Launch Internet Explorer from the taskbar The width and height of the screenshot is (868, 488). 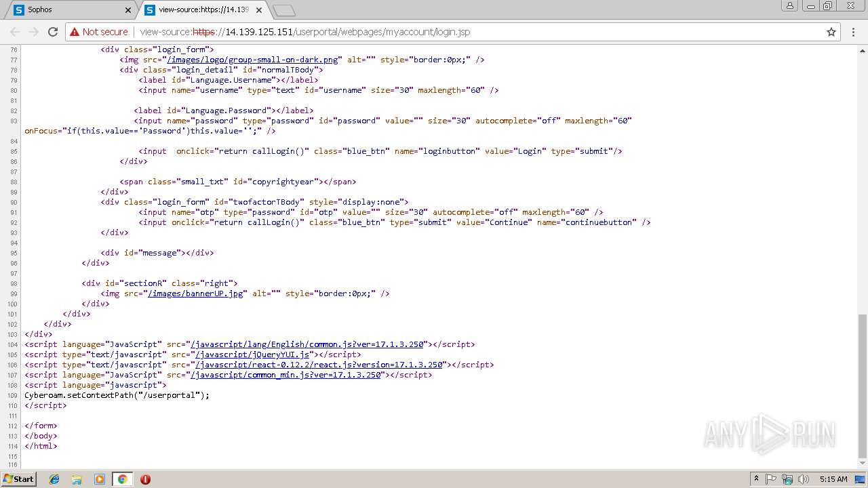54,479
